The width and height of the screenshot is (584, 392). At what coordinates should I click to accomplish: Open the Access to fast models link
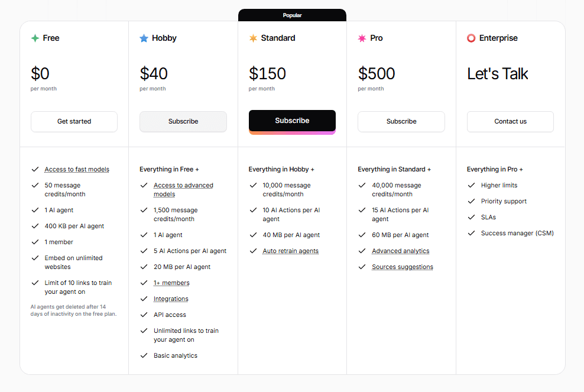77,170
